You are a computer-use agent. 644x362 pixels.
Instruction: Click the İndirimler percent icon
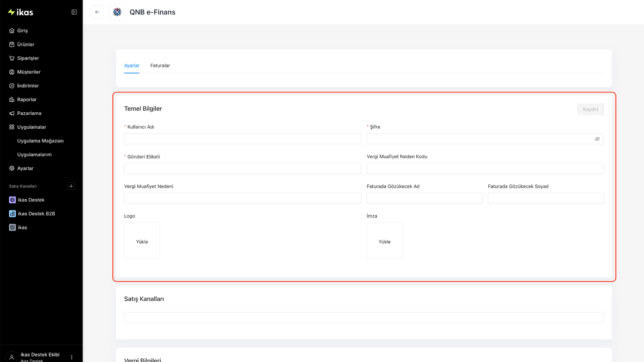coord(12,85)
